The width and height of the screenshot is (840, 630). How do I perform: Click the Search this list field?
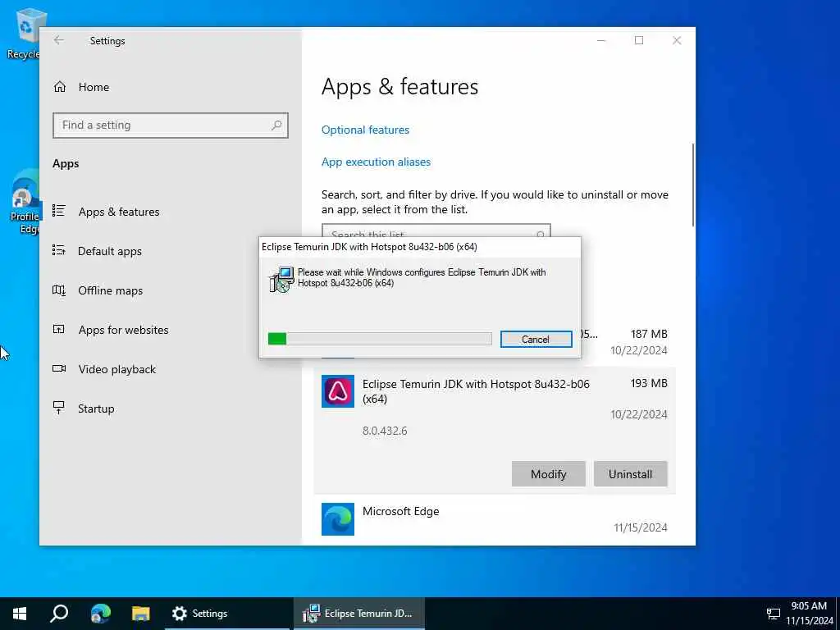(x=436, y=231)
